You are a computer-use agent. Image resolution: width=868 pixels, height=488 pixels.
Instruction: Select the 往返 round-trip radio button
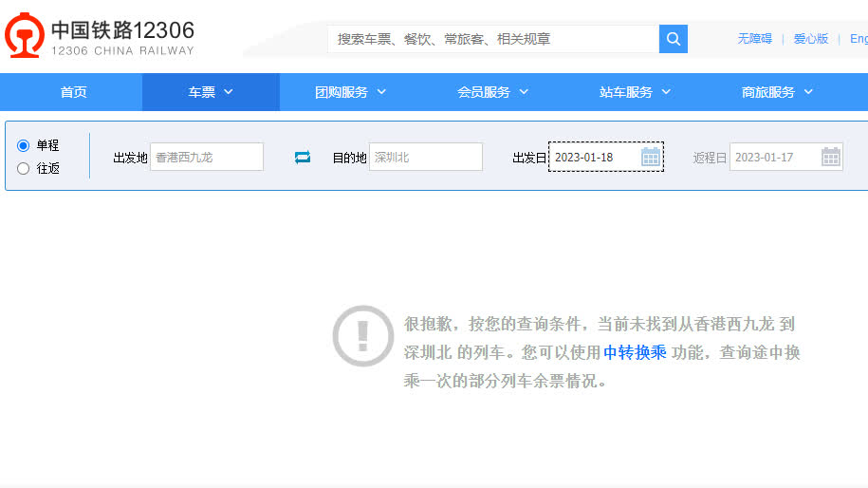(24, 168)
